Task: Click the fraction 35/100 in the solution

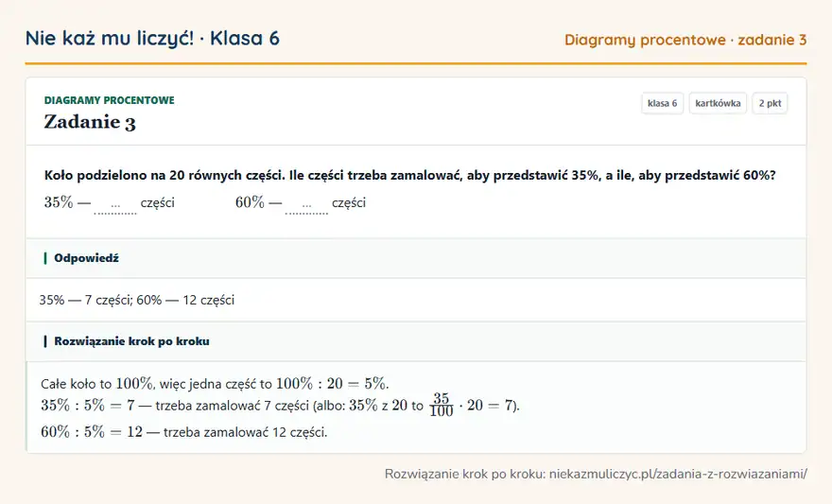Action: pyautogui.click(x=442, y=405)
